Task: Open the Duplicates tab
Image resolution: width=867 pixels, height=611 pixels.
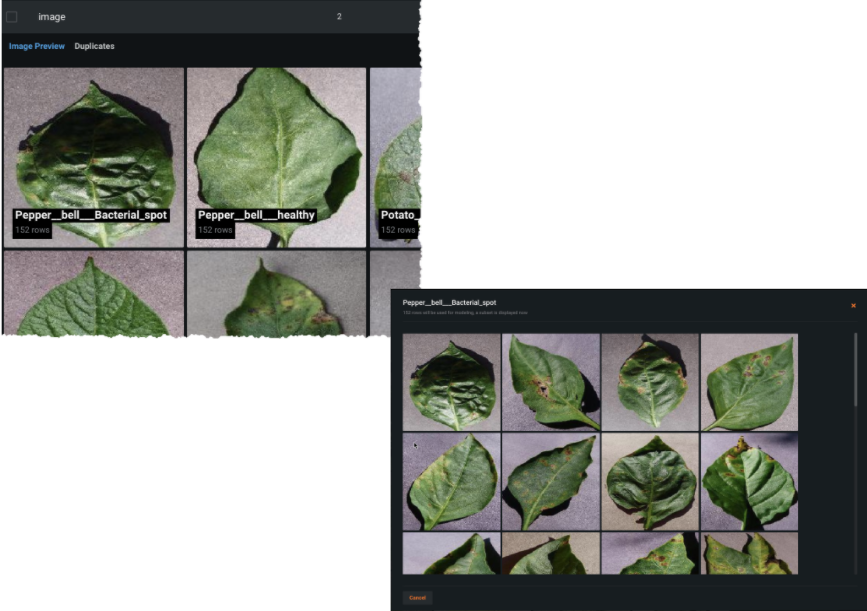Action: (x=94, y=46)
